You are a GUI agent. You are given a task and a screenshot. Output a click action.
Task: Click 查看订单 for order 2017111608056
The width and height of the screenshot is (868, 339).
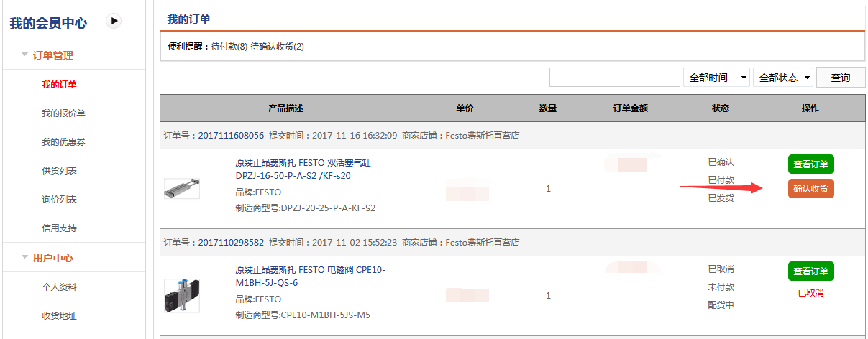[x=810, y=164]
